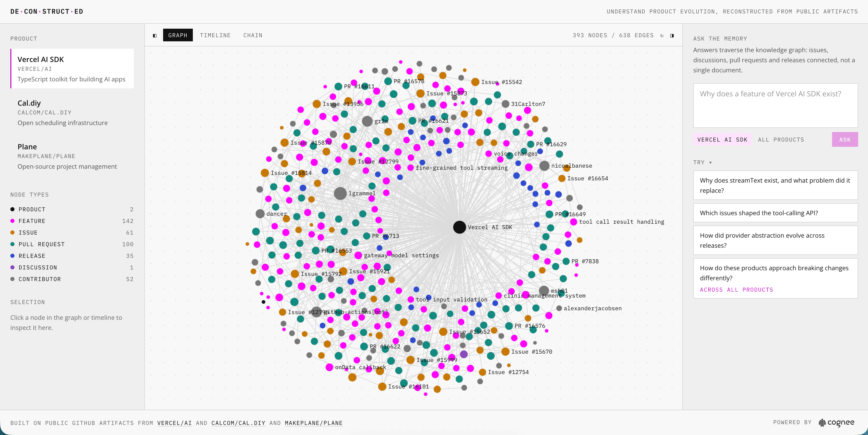Select the Issue #16101 node
The height and width of the screenshot is (435, 868).
[382, 386]
